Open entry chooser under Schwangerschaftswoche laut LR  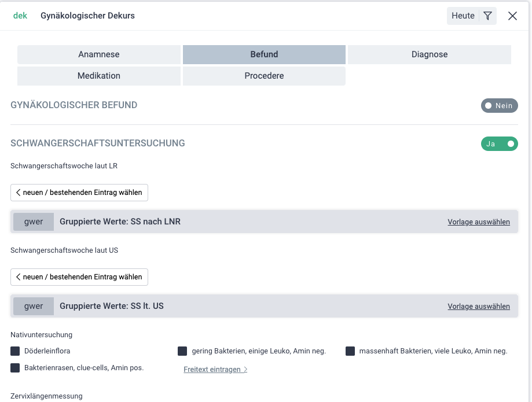point(79,193)
